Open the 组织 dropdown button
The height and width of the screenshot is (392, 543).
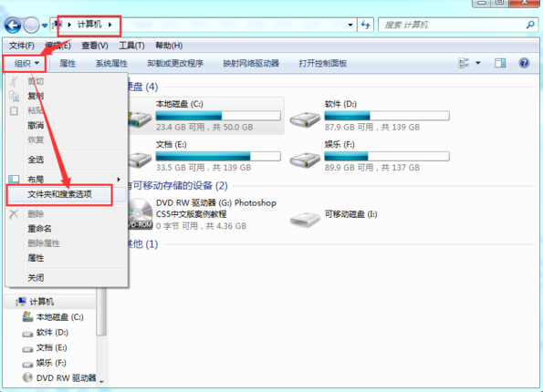click(x=26, y=63)
